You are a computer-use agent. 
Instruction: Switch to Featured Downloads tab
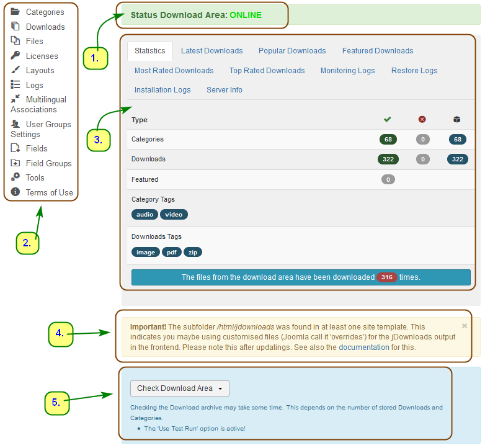378,51
